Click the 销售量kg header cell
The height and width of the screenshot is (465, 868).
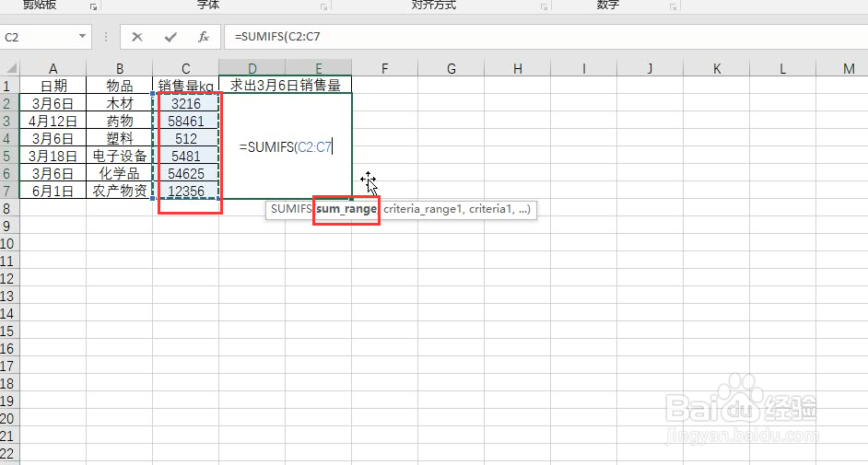[x=186, y=86]
